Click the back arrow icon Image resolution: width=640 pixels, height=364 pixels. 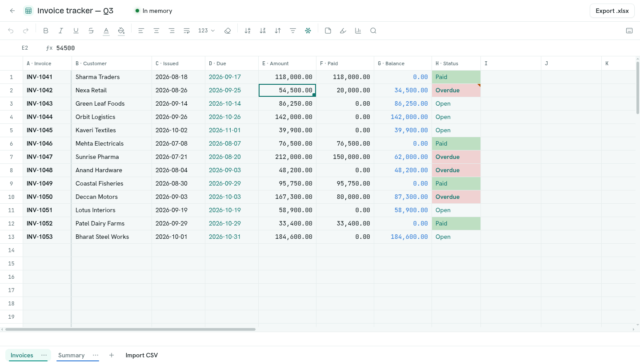pyautogui.click(x=12, y=11)
